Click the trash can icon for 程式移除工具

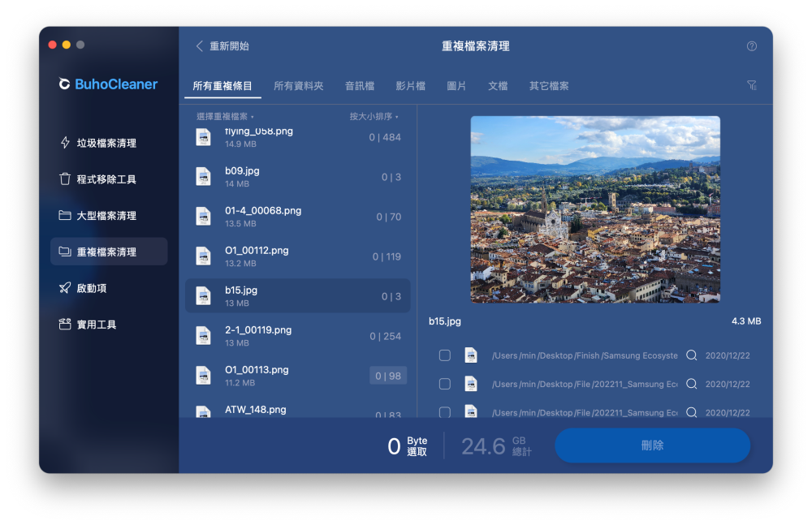65,179
